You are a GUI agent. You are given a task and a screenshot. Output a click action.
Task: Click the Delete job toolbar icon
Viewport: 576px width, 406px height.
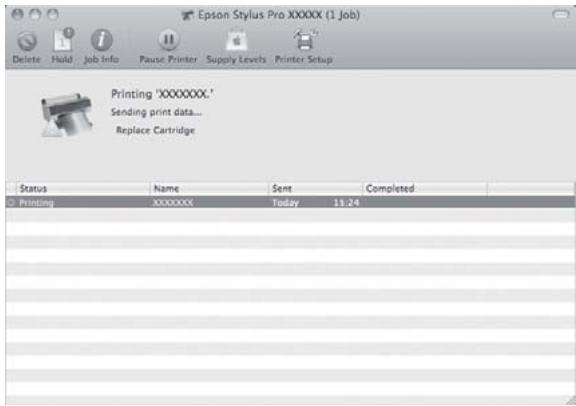pos(26,41)
